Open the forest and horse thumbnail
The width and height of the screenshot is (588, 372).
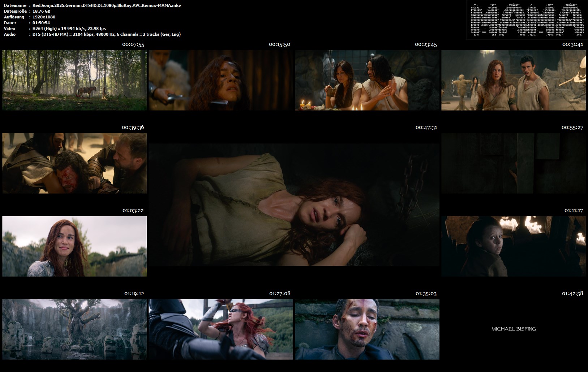coord(74,80)
